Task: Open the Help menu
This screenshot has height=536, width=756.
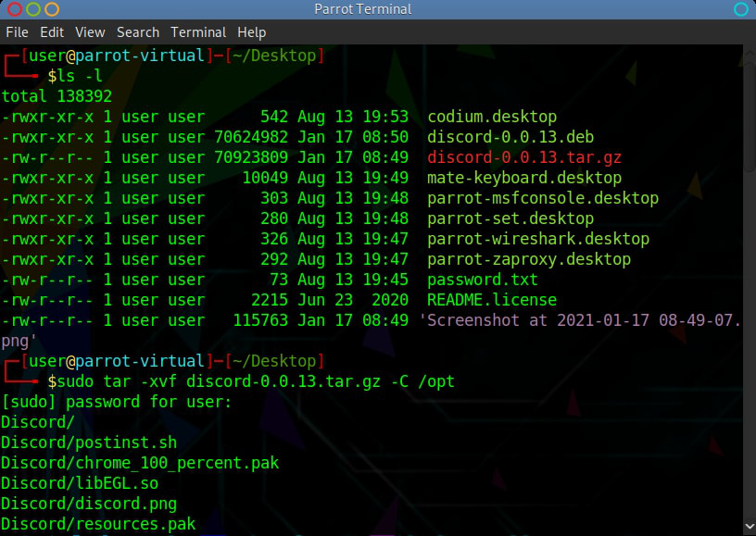Action: tap(252, 32)
